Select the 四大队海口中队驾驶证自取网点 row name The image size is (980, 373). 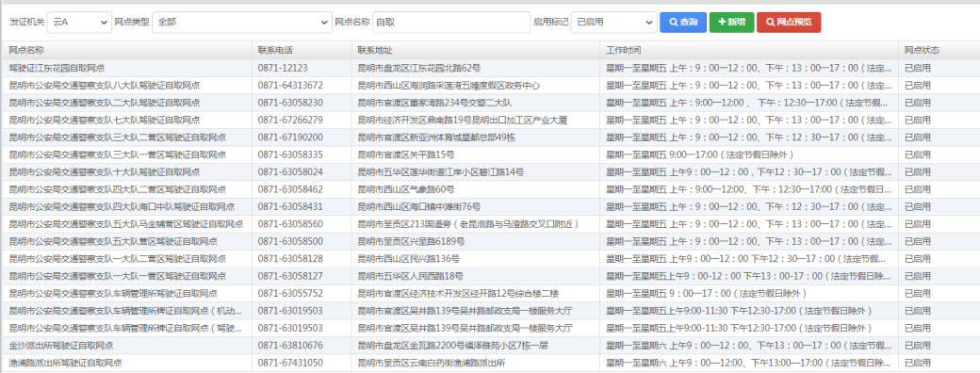coord(122,207)
